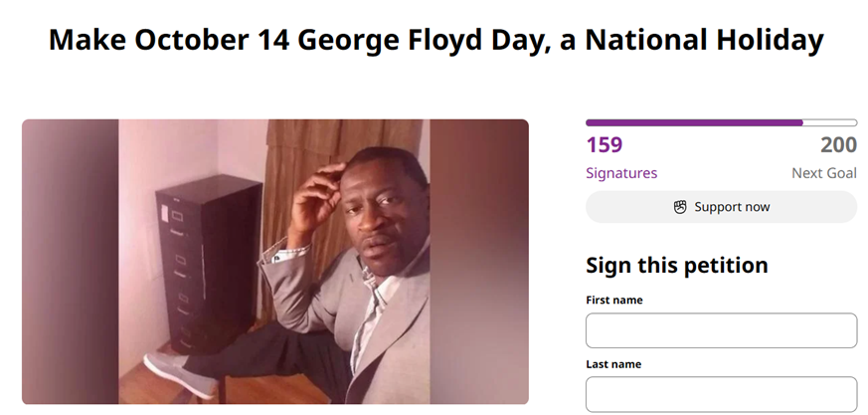This screenshot has height=415, width=868.
Task: Click National Holiday in the headline
Action: pos(704,40)
